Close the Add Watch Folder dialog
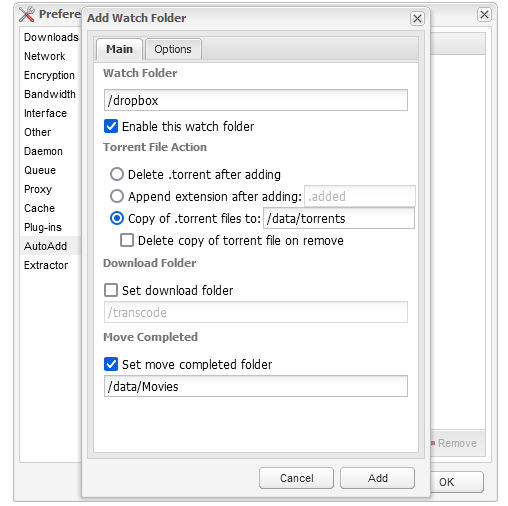 pyautogui.click(x=417, y=18)
